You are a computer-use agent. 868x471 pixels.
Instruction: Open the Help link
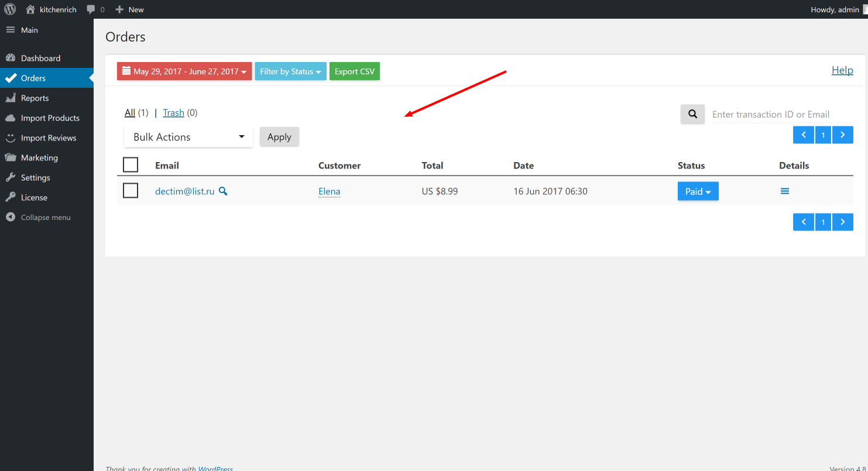pyautogui.click(x=842, y=70)
